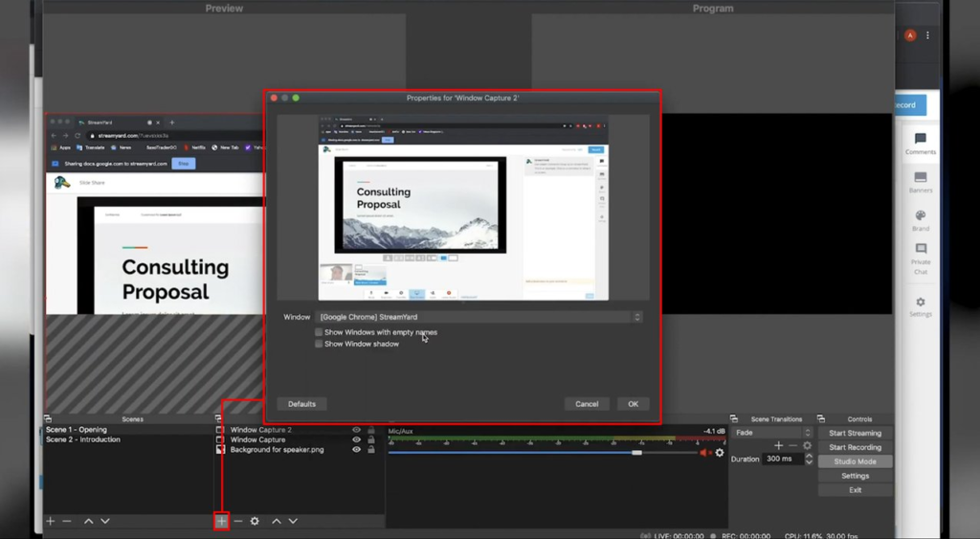Move source down in Sources list
Viewport: 980px width, 539px height.
pos(293,521)
